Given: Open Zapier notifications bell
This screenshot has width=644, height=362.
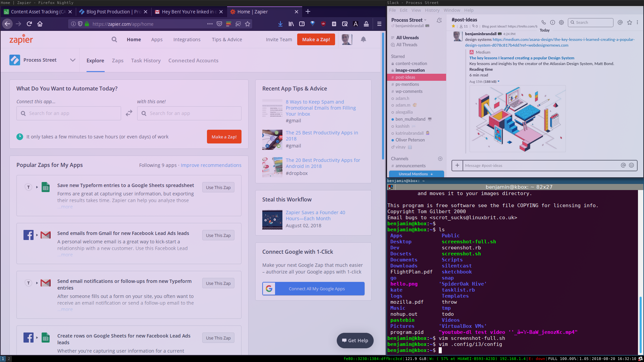Looking at the screenshot, I should [x=363, y=40].
